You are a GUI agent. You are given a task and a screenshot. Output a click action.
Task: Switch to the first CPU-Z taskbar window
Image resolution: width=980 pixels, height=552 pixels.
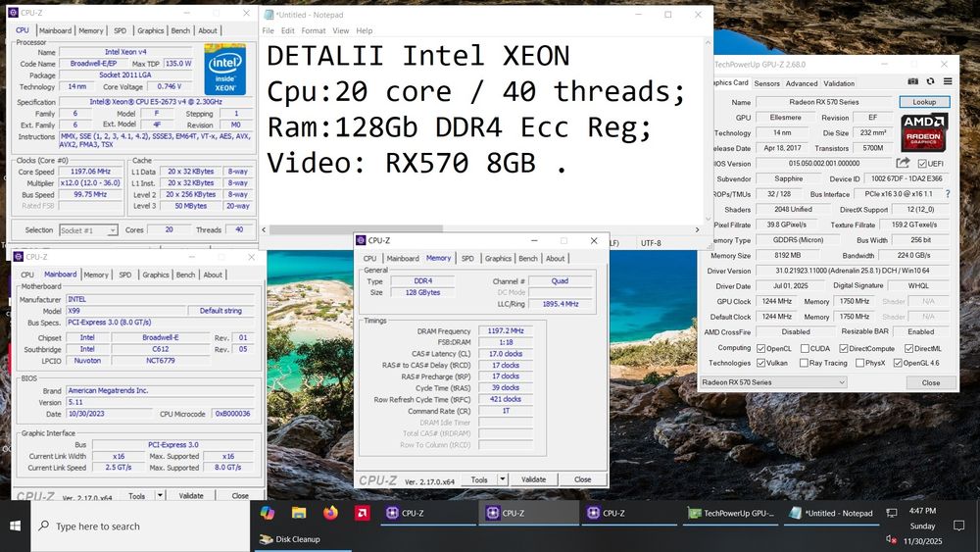pos(427,513)
